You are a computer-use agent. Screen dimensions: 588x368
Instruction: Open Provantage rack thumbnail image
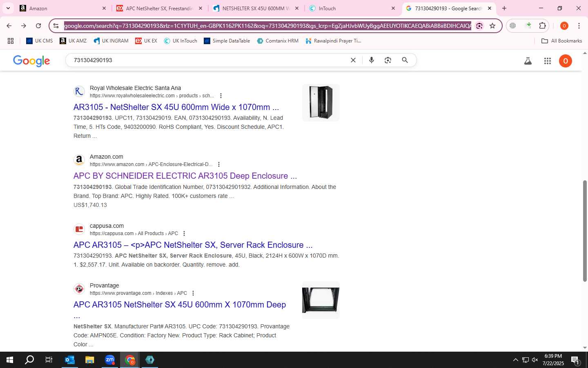tap(321, 300)
